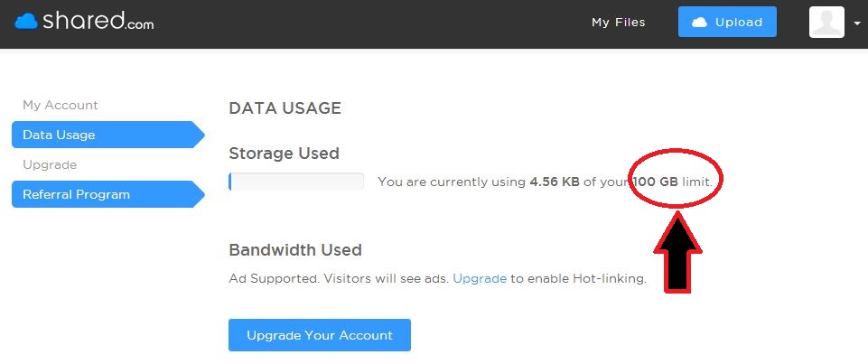The width and height of the screenshot is (868, 364).
Task: Open the account dropdown arrow beside avatar
Action: [x=857, y=23]
